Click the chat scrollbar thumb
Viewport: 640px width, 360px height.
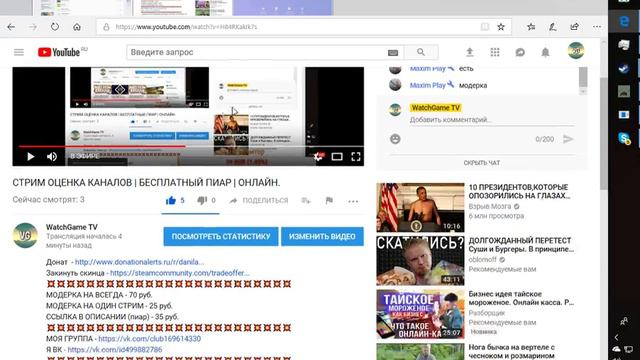click(x=583, y=77)
